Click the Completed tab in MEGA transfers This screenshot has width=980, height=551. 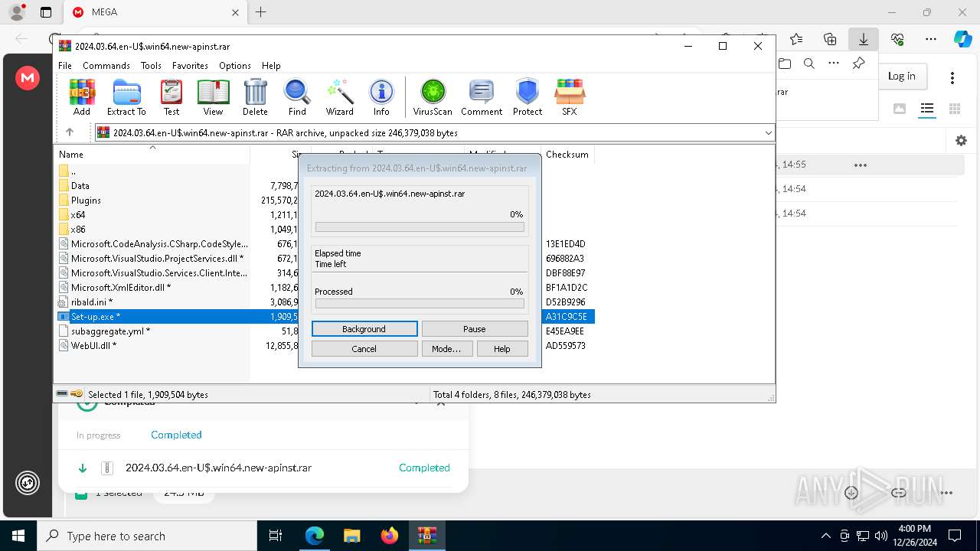(x=176, y=435)
